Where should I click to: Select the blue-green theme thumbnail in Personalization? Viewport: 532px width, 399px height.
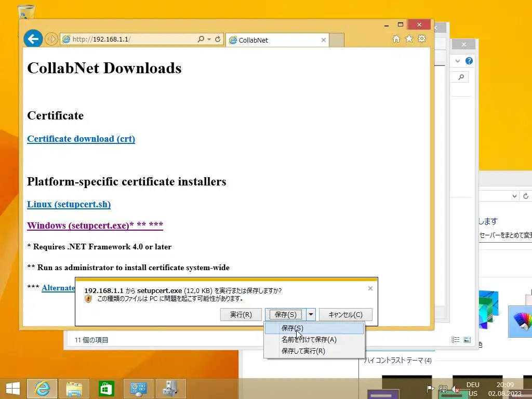click(x=488, y=310)
